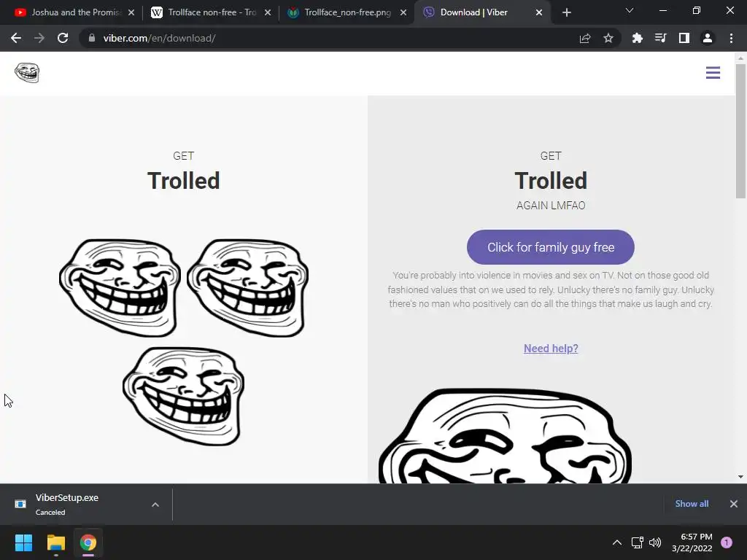747x560 pixels.
Task: Show hidden system tray icons
Action: 617,542
